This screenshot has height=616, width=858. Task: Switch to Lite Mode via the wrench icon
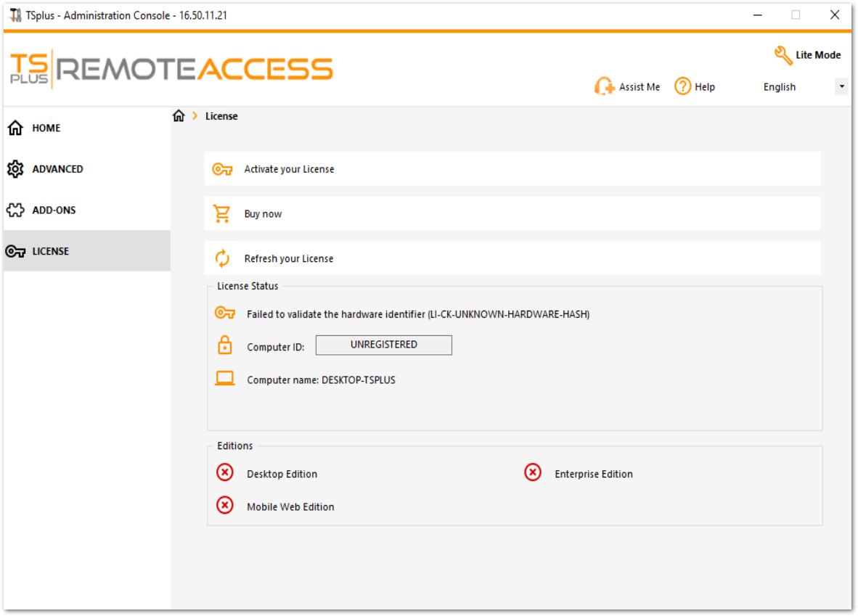[784, 54]
